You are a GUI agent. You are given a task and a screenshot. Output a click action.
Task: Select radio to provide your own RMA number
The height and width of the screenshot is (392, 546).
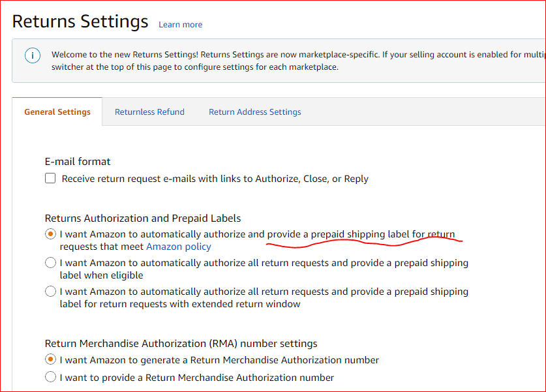(x=50, y=377)
